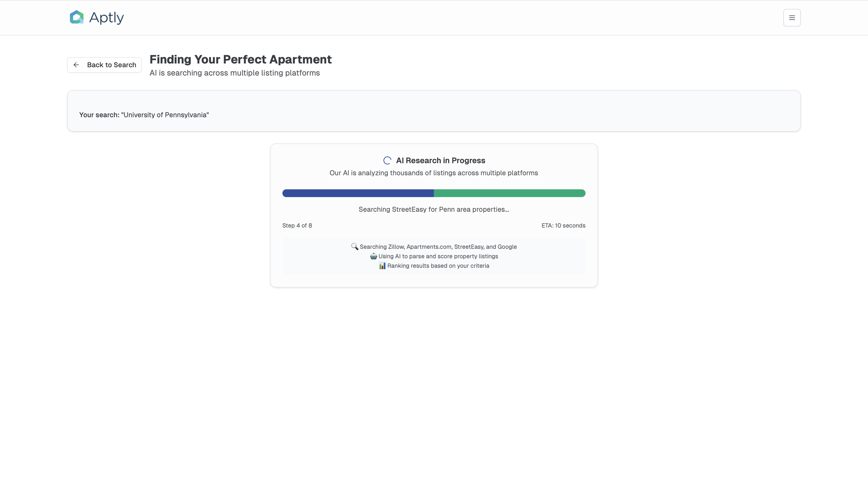868x497 pixels.
Task: Click the left arrow back icon
Action: 76,65
